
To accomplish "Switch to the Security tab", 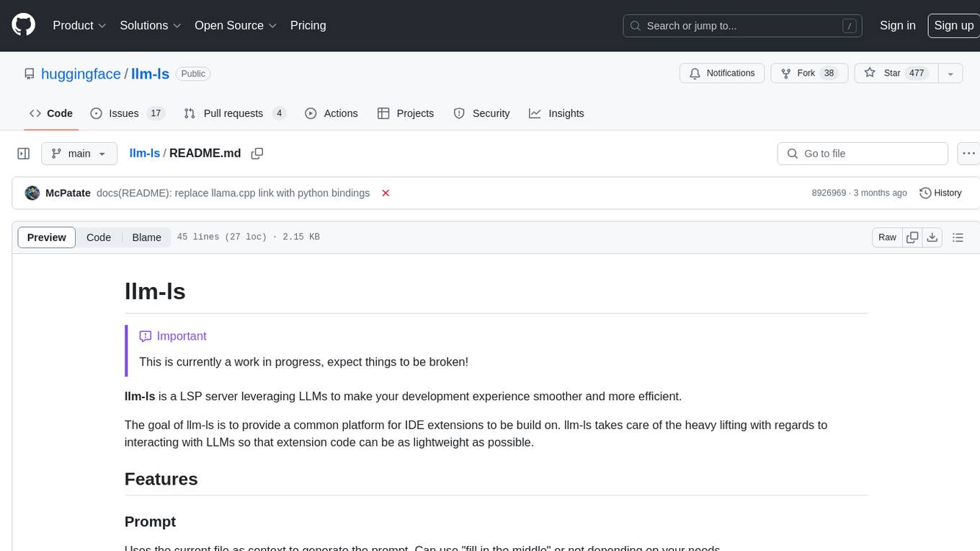I will 481,113.
